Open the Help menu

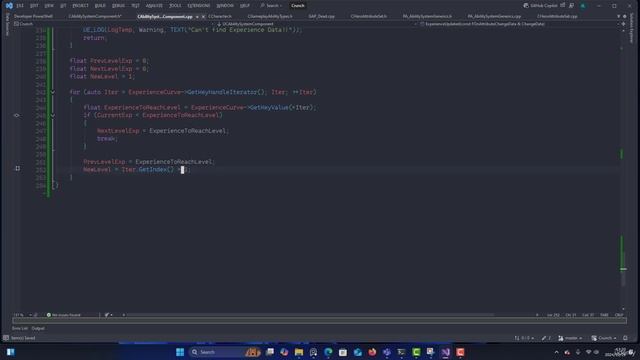[245, 6]
